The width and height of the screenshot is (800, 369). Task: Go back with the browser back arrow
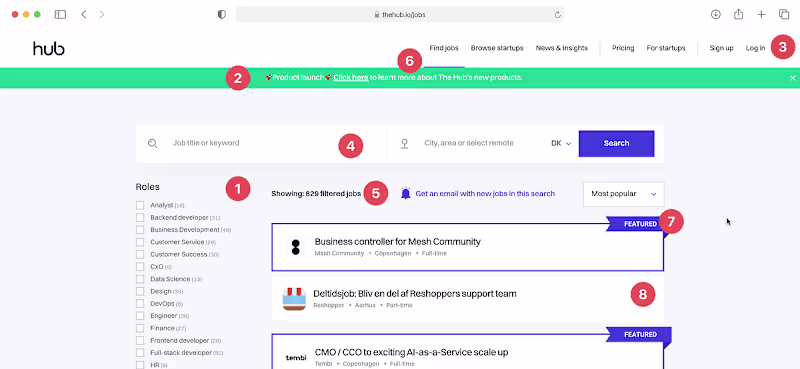(84, 15)
